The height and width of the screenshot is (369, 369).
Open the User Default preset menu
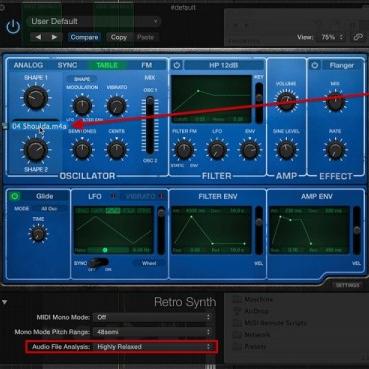pyautogui.click(x=94, y=21)
